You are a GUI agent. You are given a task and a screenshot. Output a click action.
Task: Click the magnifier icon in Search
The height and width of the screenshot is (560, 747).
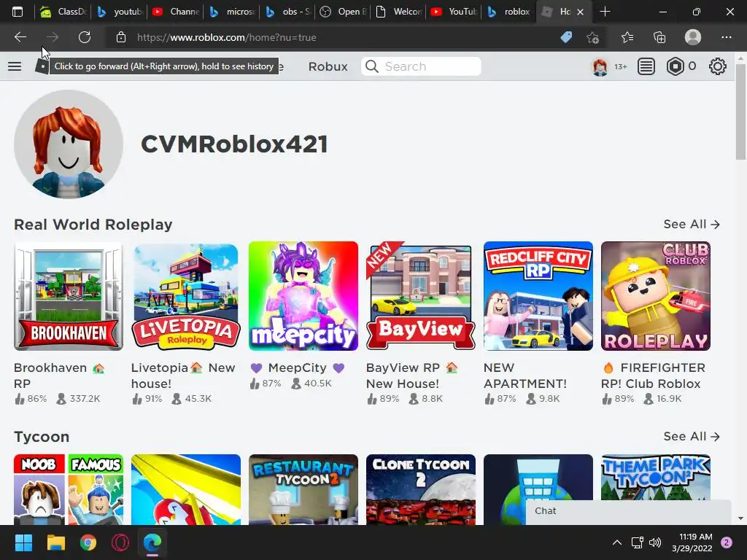click(x=372, y=66)
